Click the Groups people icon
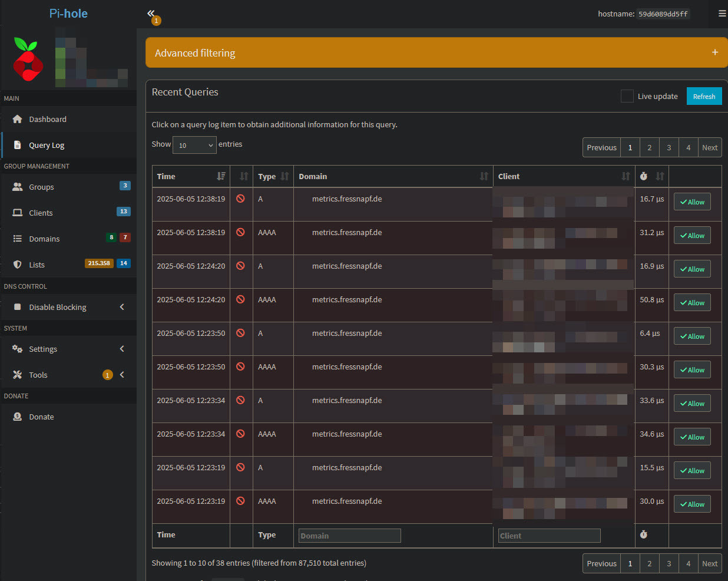This screenshot has width=728, height=581. point(17,187)
